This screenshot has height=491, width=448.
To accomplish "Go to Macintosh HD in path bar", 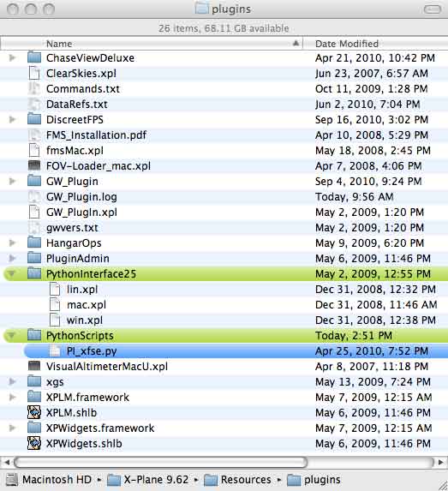I will point(49,479).
